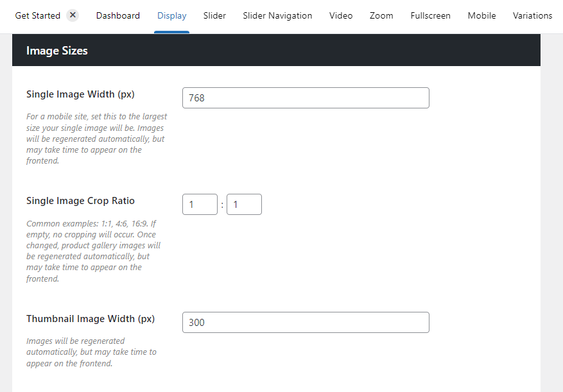
Task: Focus the first crop ratio number box
Action: (x=200, y=205)
